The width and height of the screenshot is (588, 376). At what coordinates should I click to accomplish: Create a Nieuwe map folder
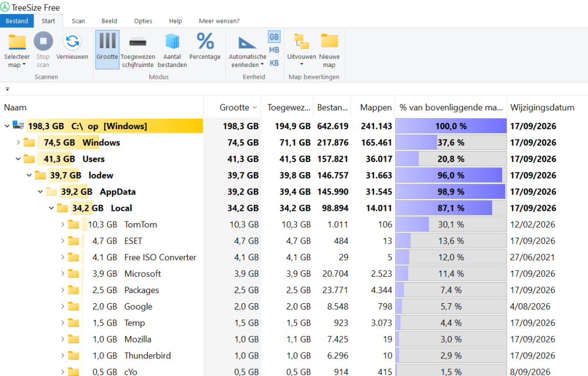click(x=329, y=49)
